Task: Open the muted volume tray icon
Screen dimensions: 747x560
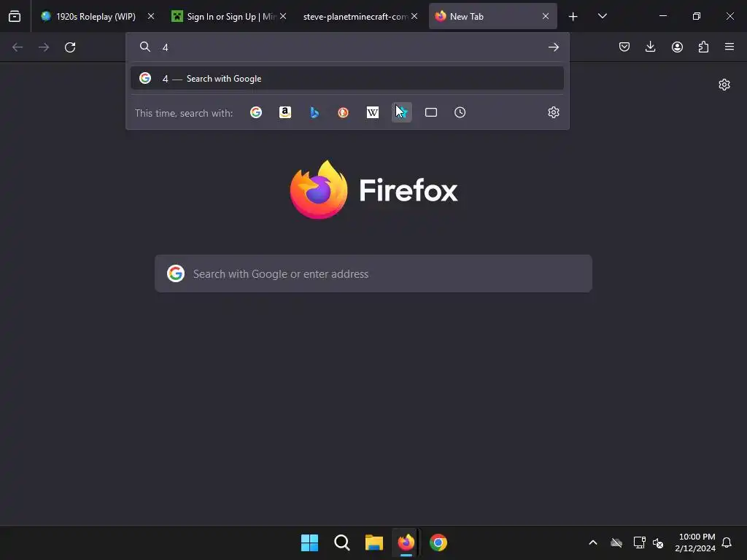Action: pyautogui.click(x=659, y=542)
